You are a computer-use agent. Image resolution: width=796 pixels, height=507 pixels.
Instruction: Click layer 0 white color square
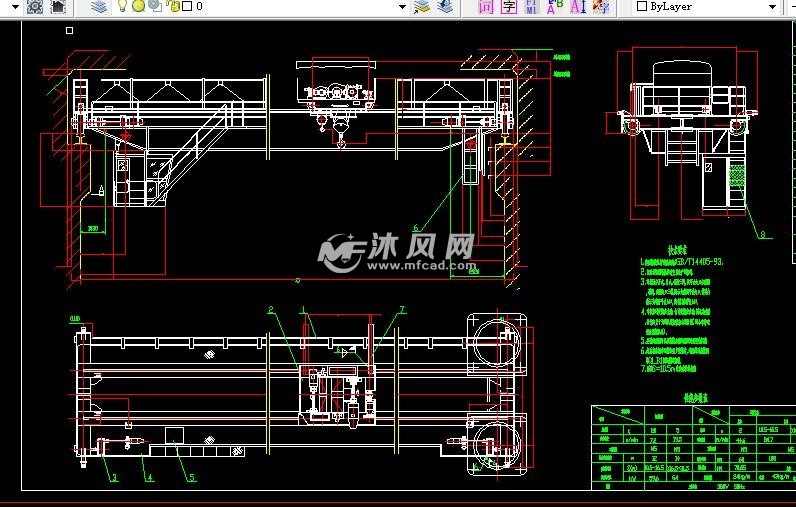pyautogui.click(x=187, y=6)
